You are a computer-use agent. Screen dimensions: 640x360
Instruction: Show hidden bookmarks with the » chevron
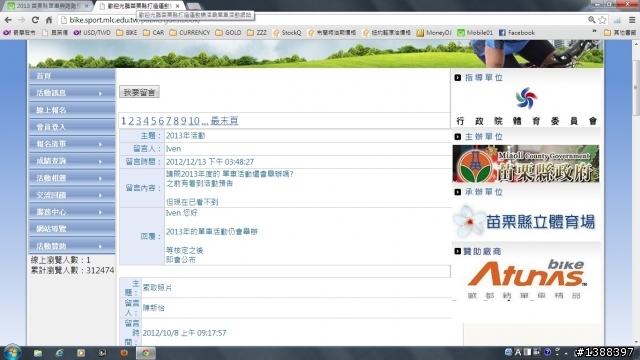point(594,32)
